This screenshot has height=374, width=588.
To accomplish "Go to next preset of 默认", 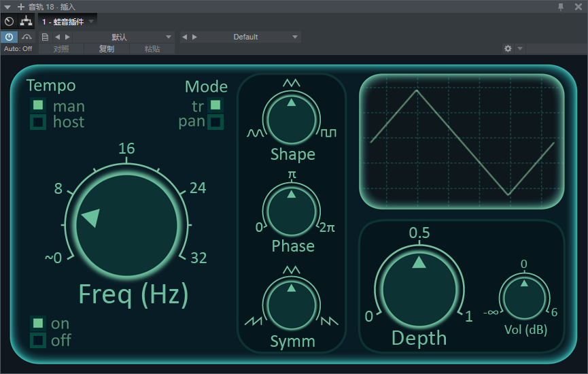I will (67, 37).
